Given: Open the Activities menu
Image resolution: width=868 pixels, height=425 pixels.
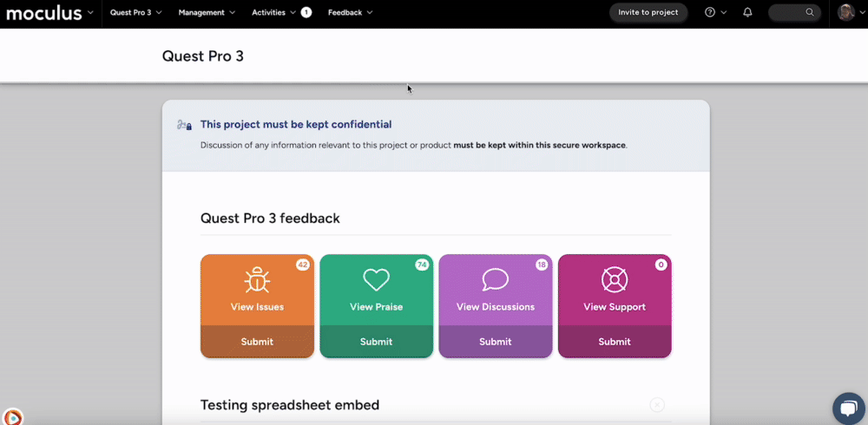Looking at the screenshot, I should coord(274,13).
